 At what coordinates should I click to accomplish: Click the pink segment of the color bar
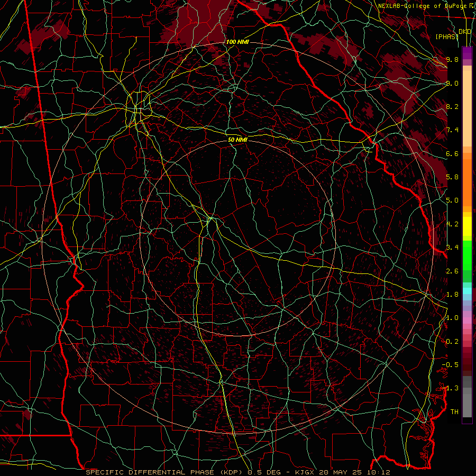click(467, 320)
